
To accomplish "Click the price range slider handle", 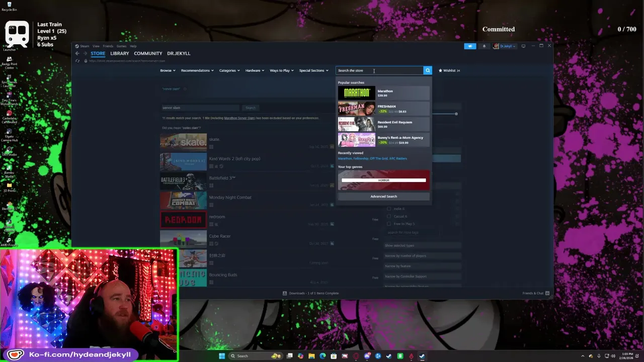I will point(456,114).
